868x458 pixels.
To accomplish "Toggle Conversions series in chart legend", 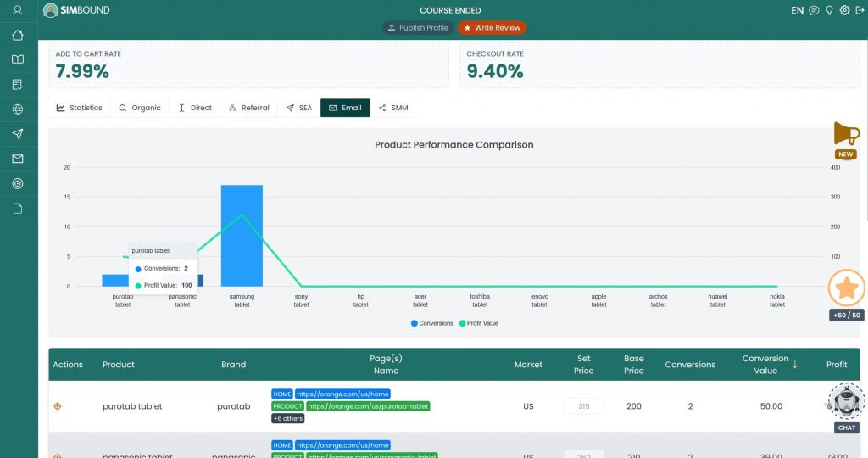I will pyautogui.click(x=431, y=323).
